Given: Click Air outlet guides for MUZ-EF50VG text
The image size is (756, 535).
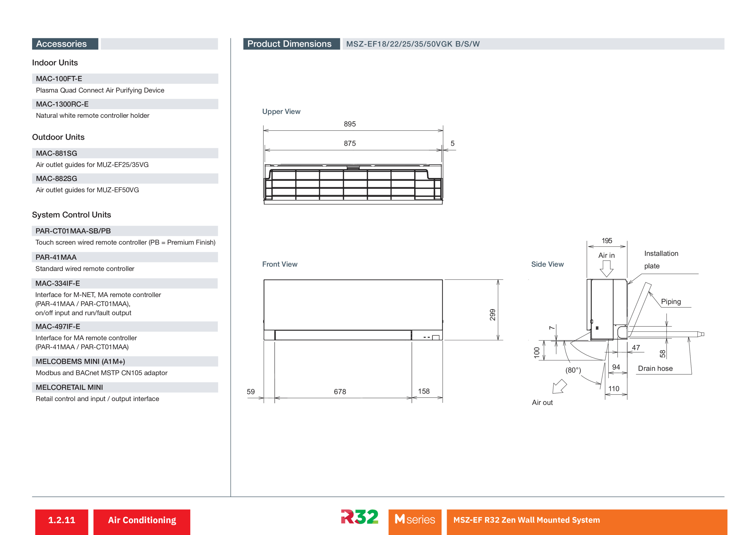Looking at the screenshot, I should pos(87,190).
